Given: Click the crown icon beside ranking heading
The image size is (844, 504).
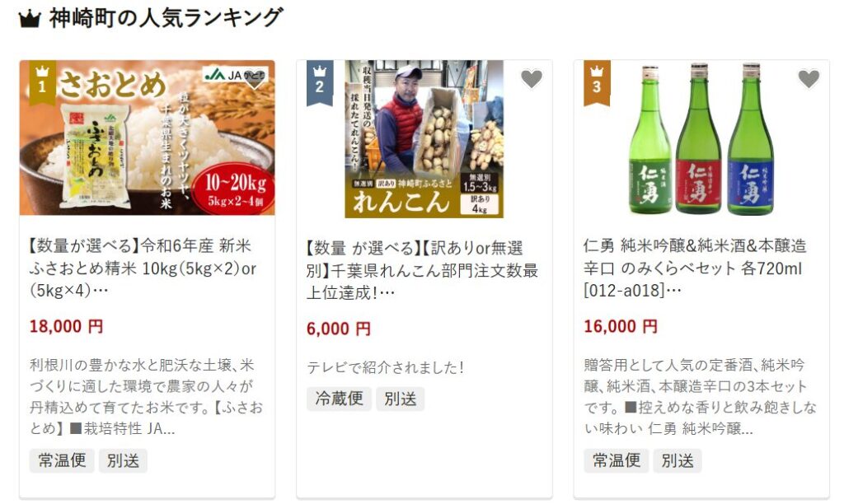Looking at the screenshot, I should (x=30, y=19).
